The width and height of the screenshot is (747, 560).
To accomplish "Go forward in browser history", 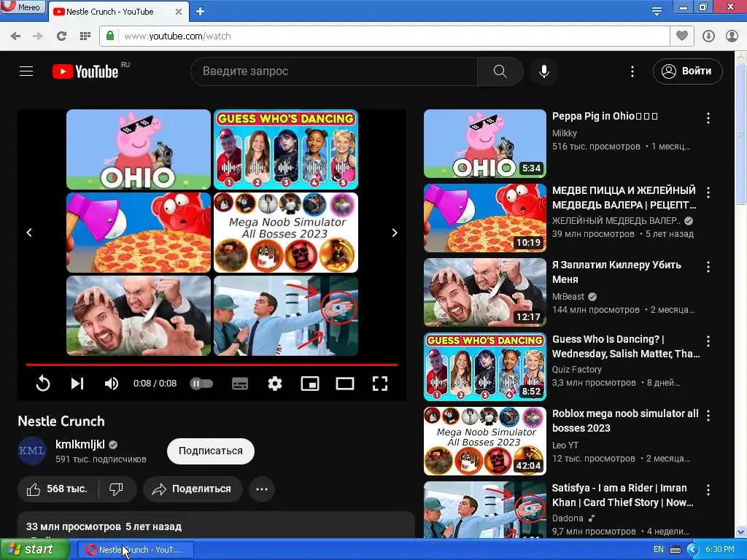I will (x=38, y=36).
